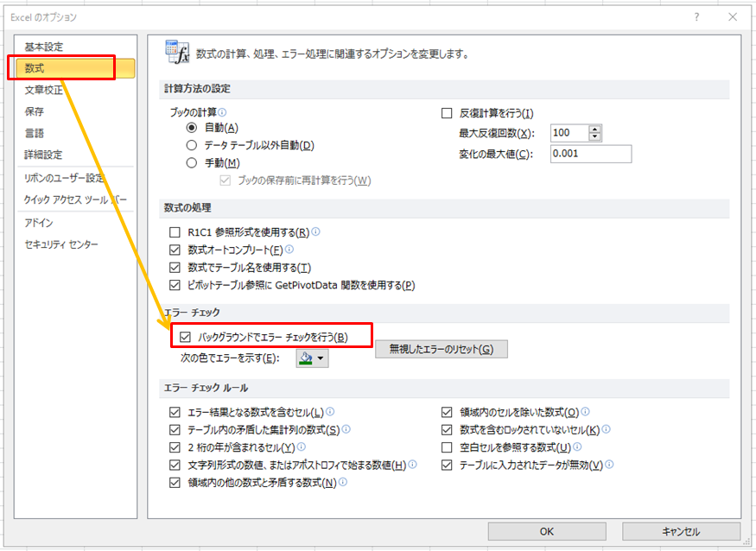Click info icon next to 文字列形式の数値

[x=413, y=465]
